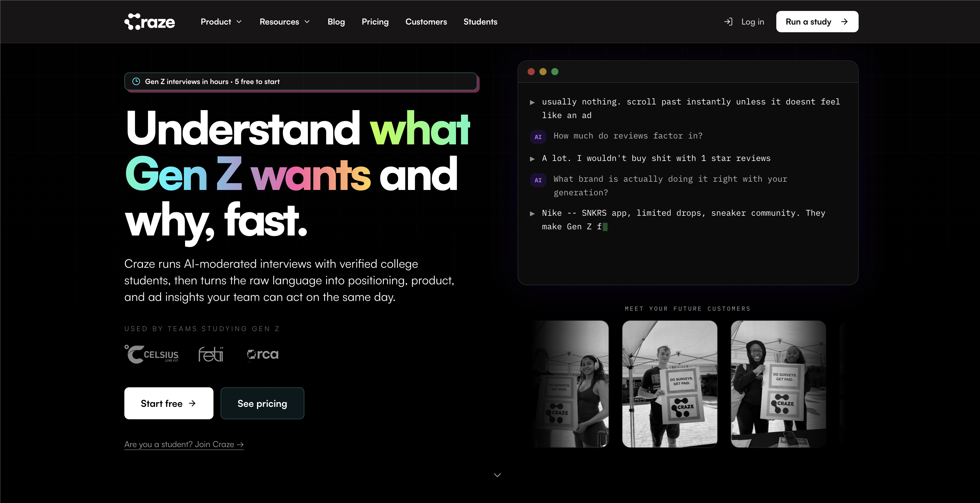Image resolution: width=980 pixels, height=503 pixels.
Task: Click the AI badge beside the reviews question
Action: 538,137
